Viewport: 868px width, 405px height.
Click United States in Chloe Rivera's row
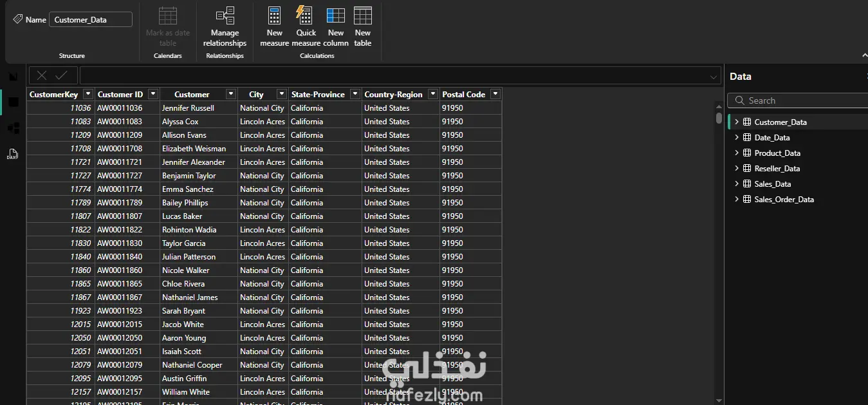click(401, 283)
